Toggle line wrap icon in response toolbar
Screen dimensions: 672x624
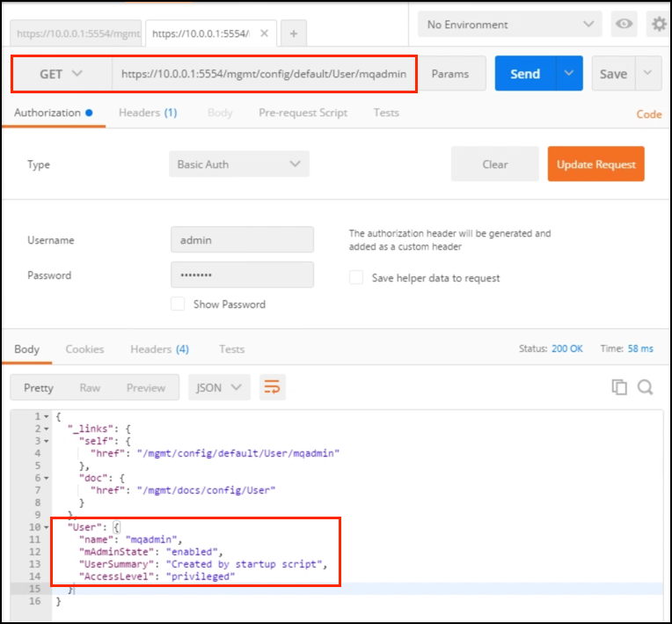(272, 387)
